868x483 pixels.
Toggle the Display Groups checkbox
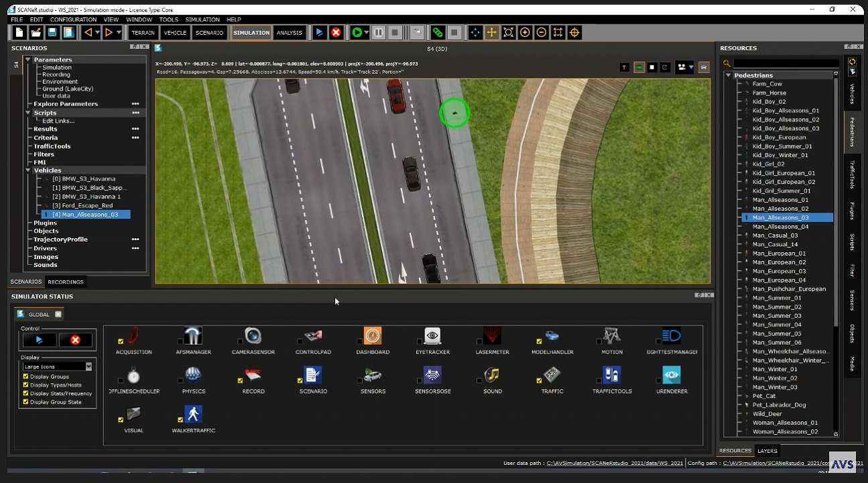click(26, 376)
